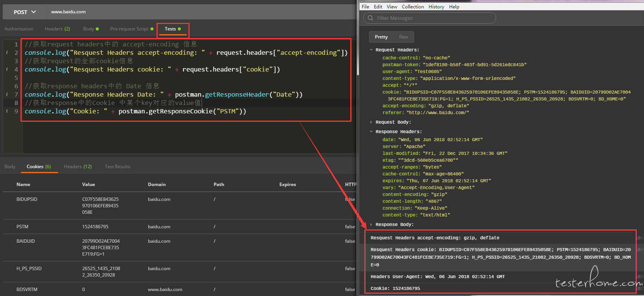Open the Authorization tab
The height and width of the screenshot is (296, 644).
coord(19,29)
